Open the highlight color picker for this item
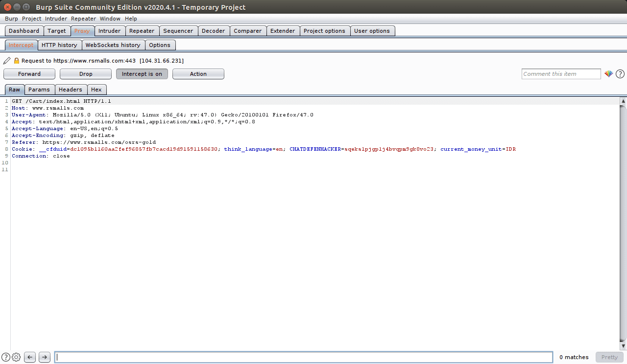Viewport: 627px width, 364px height. click(609, 74)
